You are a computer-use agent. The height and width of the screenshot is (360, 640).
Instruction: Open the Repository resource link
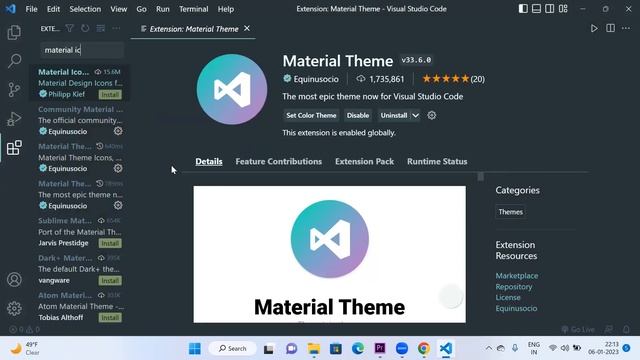pyautogui.click(x=514, y=287)
